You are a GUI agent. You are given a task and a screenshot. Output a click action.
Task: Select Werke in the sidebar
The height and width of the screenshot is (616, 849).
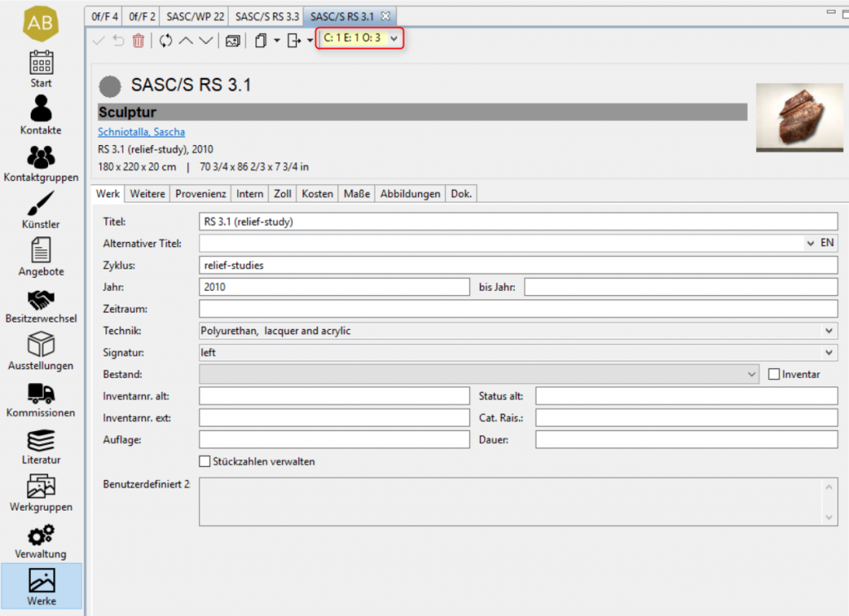(x=41, y=587)
